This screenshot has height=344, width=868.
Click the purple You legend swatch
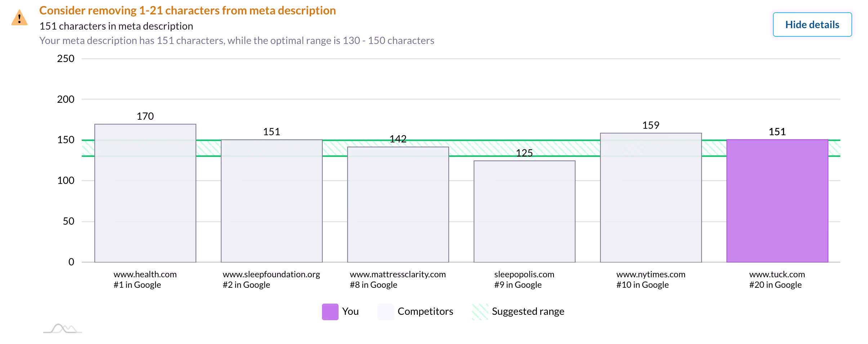(330, 312)
